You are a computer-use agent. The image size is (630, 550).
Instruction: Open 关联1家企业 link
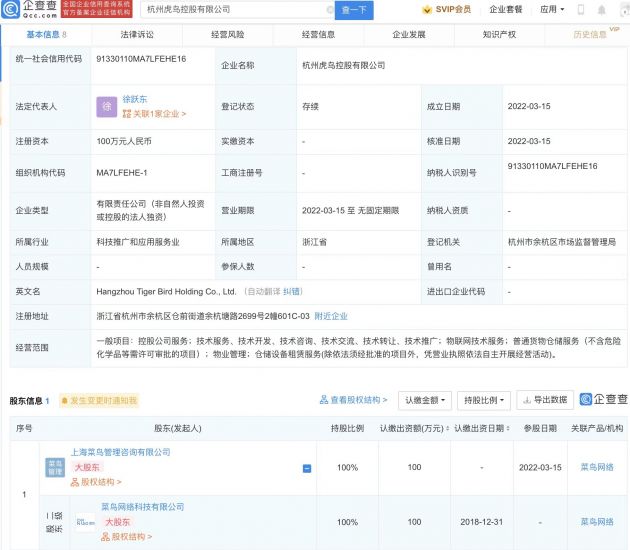tap(154, 114)
